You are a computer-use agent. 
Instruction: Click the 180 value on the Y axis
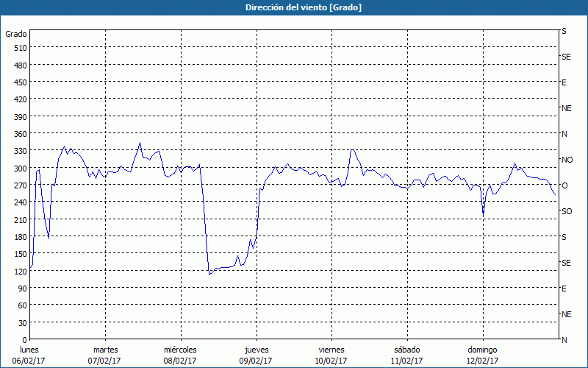coord(20,237)
